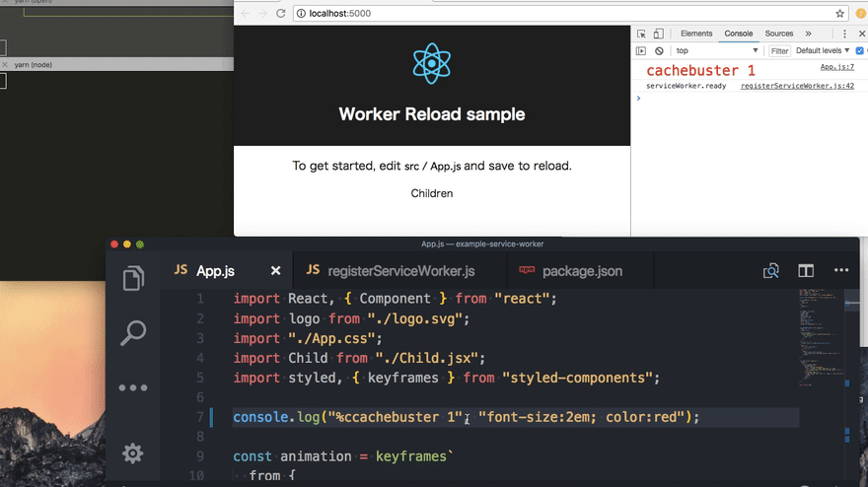Viewport: 868px width, 487px height.
Task: Open DevTools three-dot customize menu
Action: point(844,34)
